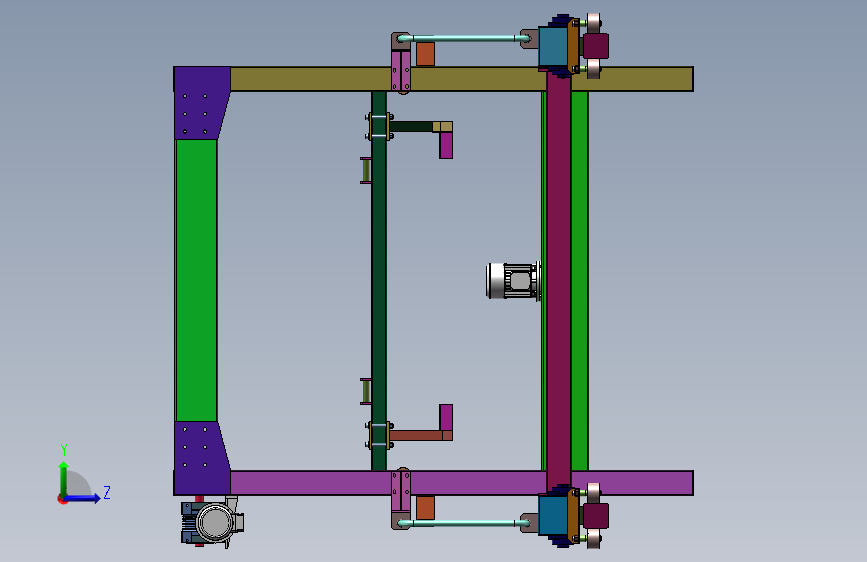This screenshot has height=562, width=867.
Task: Select the pink clamp on the bottom beam
Action: click(401, 491)
